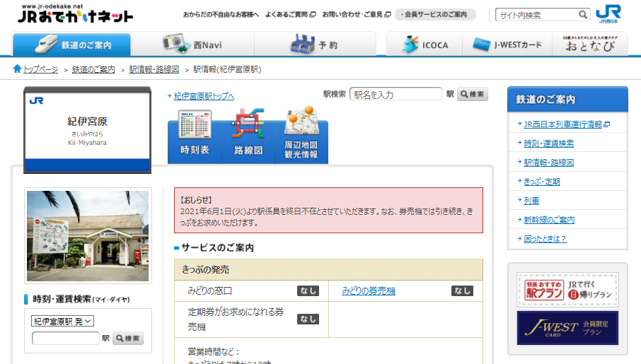This screenshot has height=364, width=641.
Task: Click the なし badge next to みどりの窓口
Action: [x=308, y=291]
